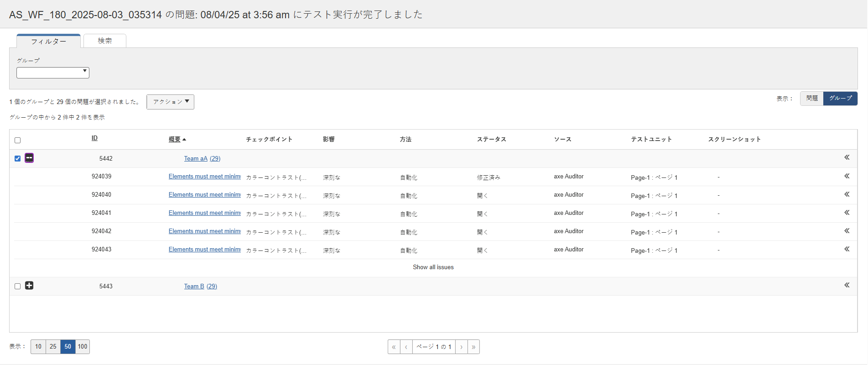Check the Team B group checkbox
The height and width of the screenshot is (365, 868).
point(18,286)
